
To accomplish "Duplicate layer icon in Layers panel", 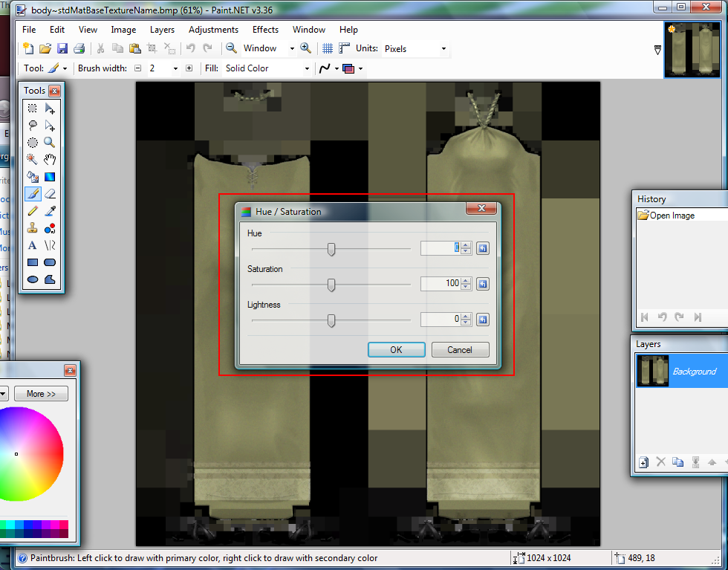I will tap(677, 462).
